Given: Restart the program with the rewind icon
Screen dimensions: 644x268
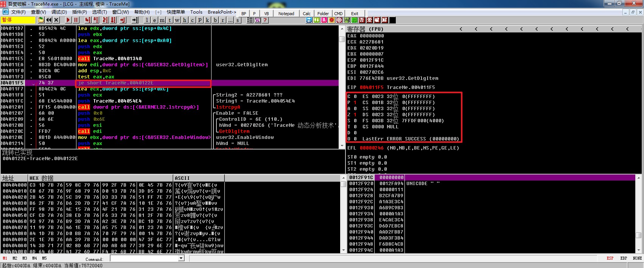Looking at the screenshot, I should (x=49, y=20).
